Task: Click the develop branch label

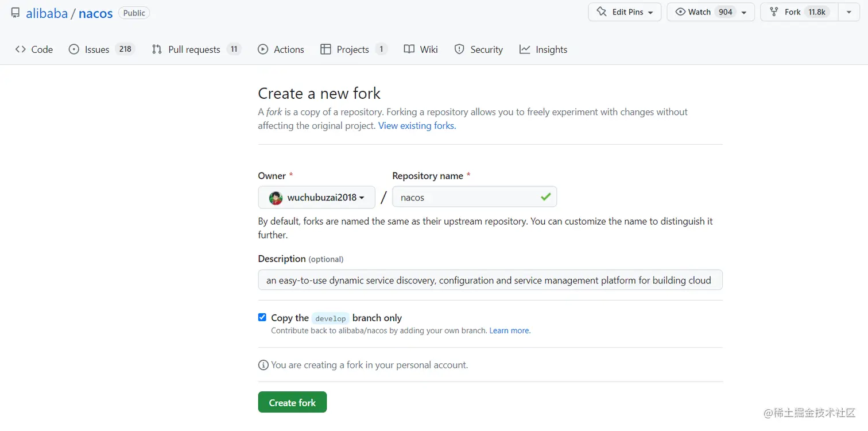Action: (x=331, y=318)
